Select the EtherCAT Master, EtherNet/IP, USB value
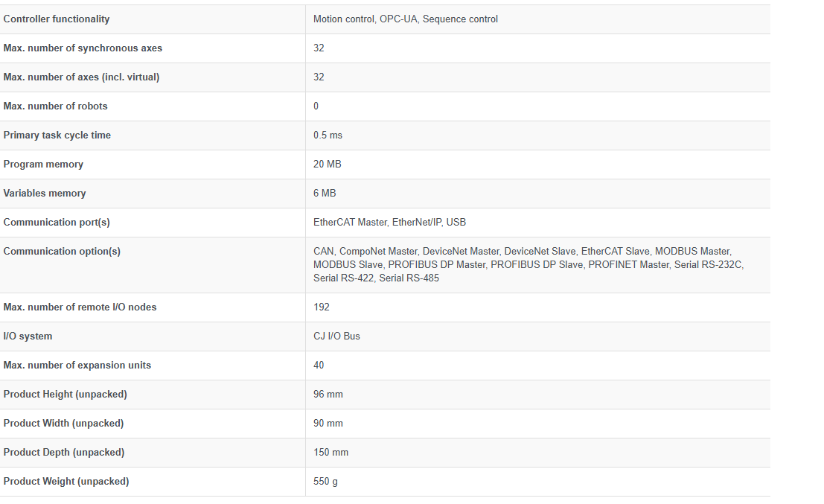This screenshot has height=504, width=824. tap(389, 223)
